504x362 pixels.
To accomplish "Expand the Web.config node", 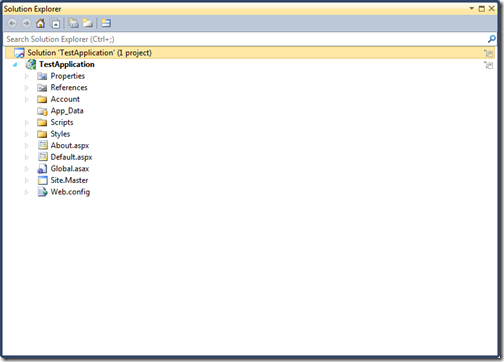I will pyautogui.click(x=27, y=192).
